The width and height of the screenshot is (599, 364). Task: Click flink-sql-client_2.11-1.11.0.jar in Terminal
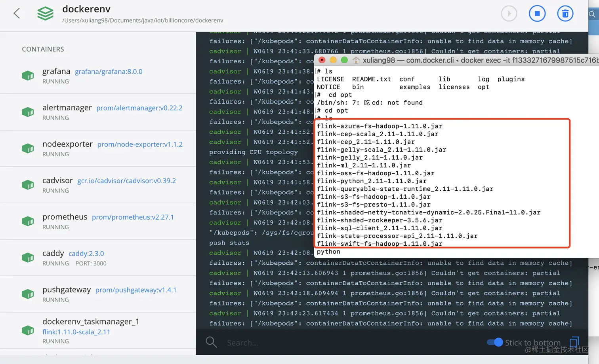pyautogui.click(x=380, y=228)
